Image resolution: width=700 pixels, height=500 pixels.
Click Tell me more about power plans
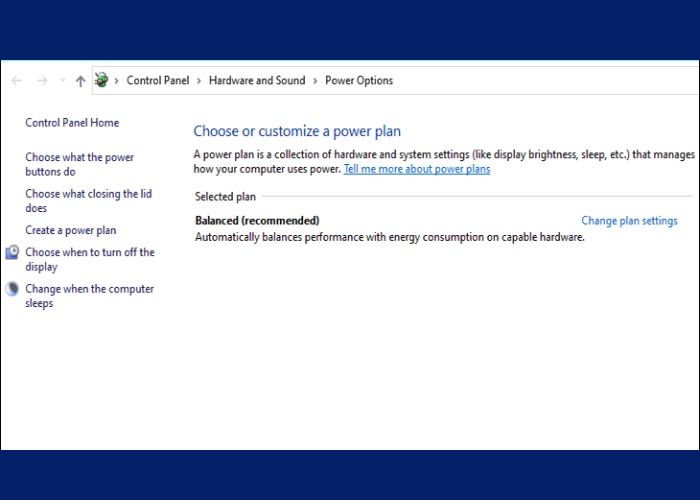point(416,170)
